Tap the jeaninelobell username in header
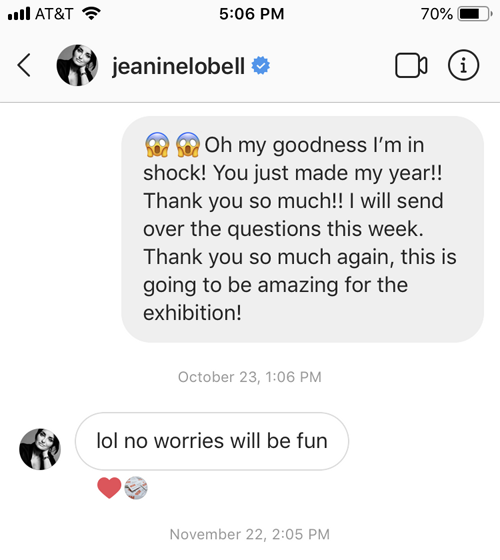 tap(178, 66)
